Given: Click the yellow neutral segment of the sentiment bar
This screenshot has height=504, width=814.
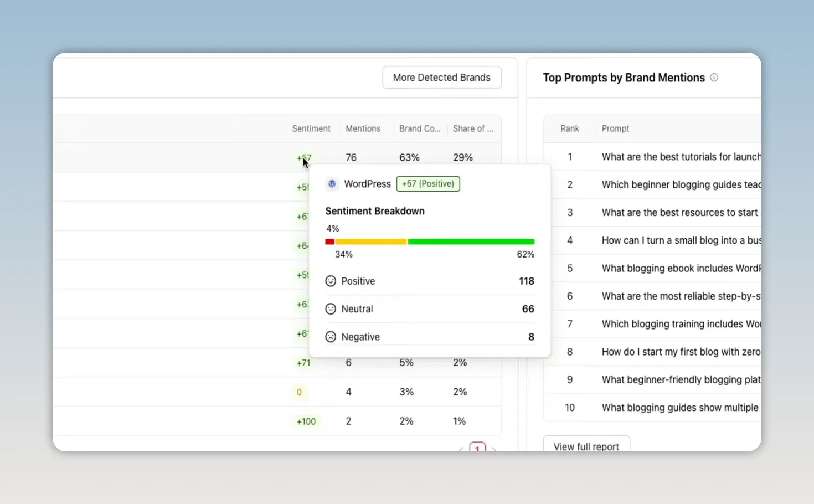Looking at the screenshot, I should [371, 241].
